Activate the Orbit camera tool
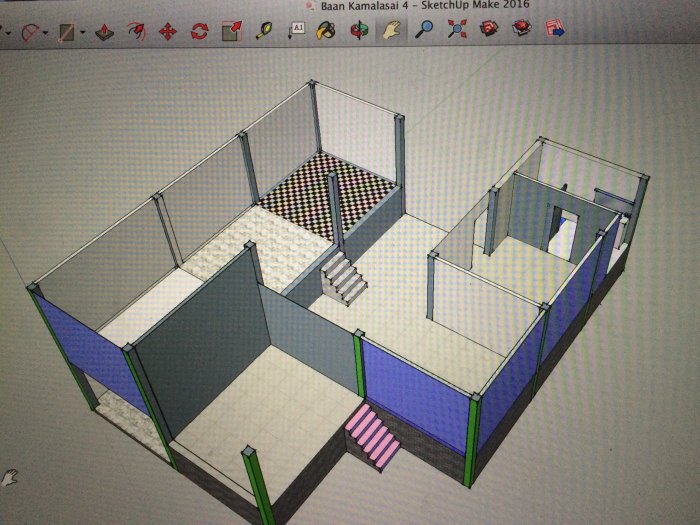Screen dimensions: 700x525 [x=358, y=30]
